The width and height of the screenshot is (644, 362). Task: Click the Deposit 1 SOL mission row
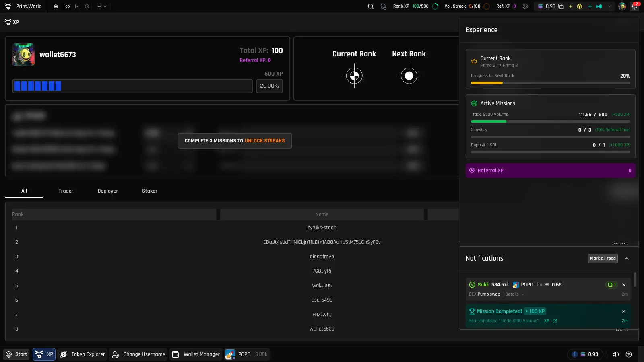tap(551, 148)
